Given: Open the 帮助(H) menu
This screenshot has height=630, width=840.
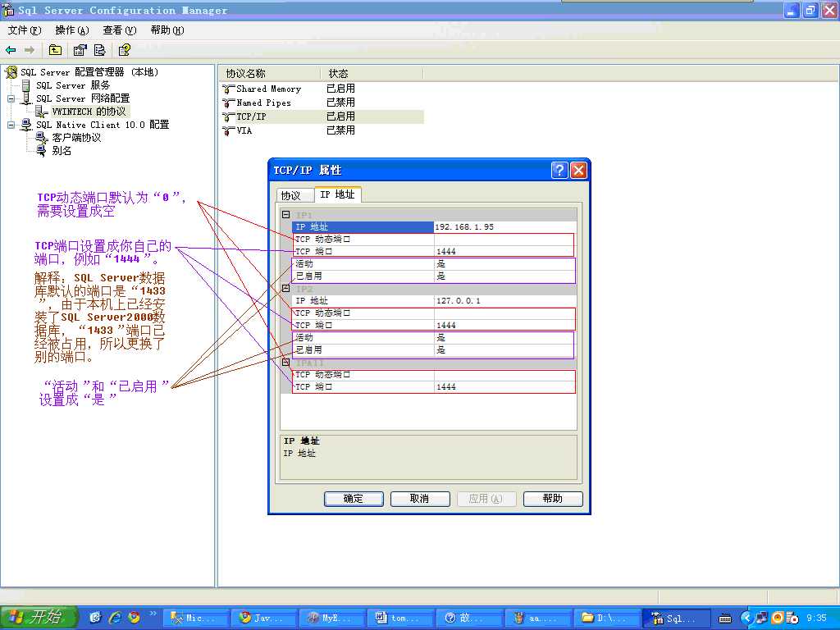Looking at the screenshot, I should point(167,30).
